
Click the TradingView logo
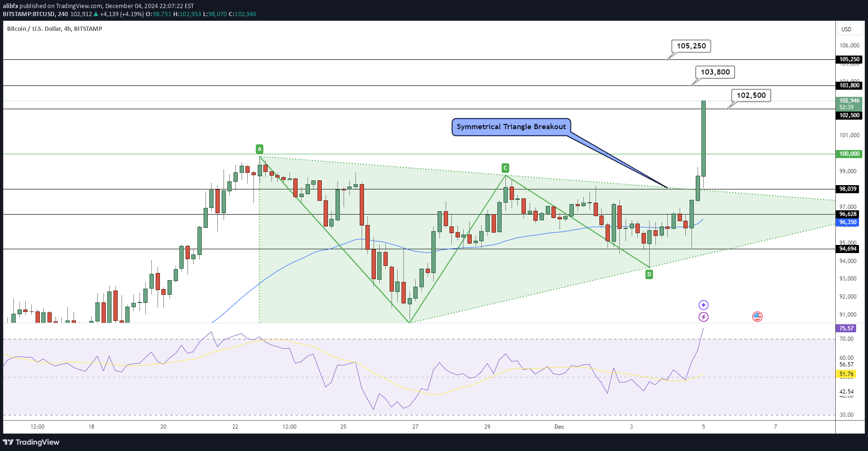click(x=31, y=442)
